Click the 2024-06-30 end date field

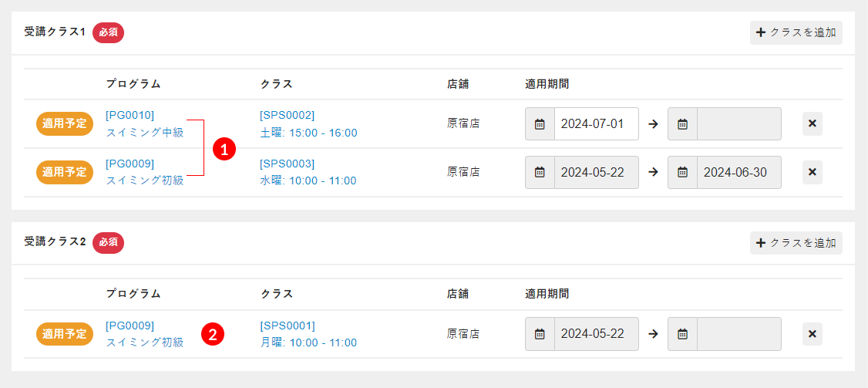[738, 172]
